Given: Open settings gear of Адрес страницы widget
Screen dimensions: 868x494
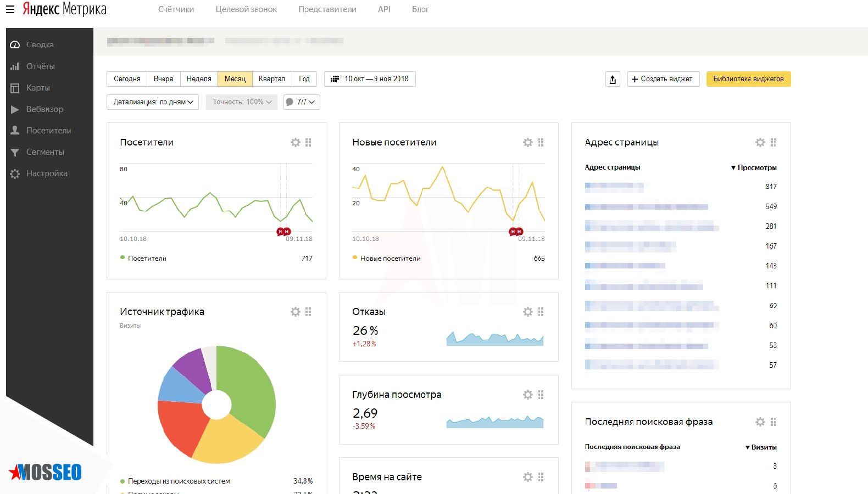Looking at the screenshot, I should (x=760, y=142).
